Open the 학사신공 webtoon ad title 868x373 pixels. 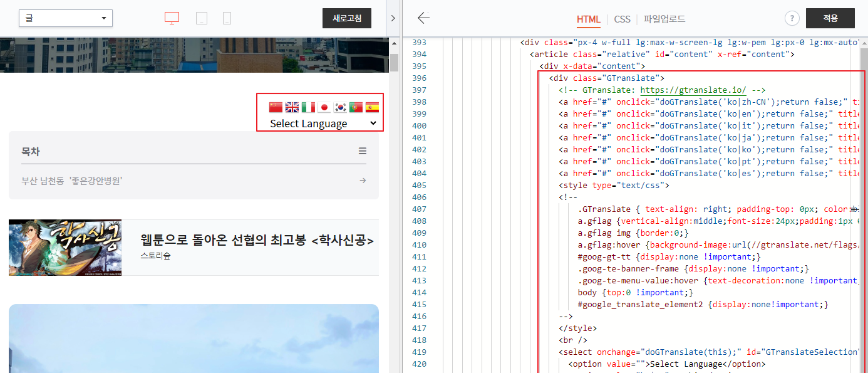(x=257, y=240)
